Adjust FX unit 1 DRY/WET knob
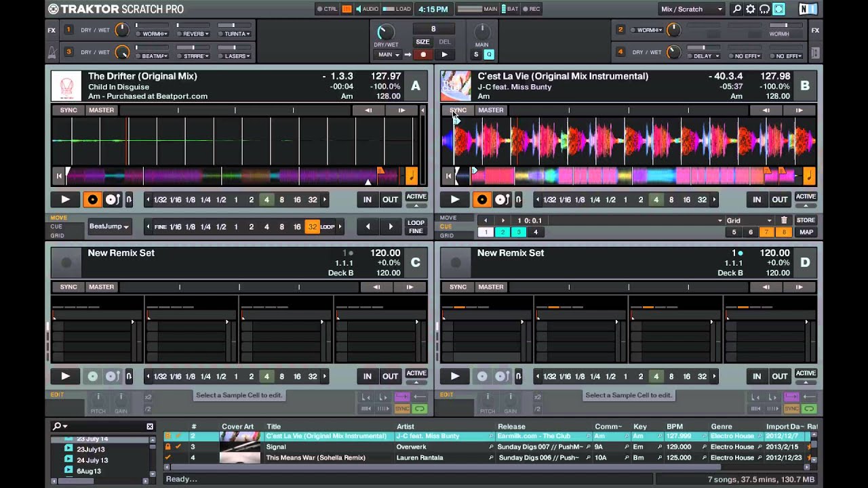Viewport: 868px width, 488px height. click(122, 30)
